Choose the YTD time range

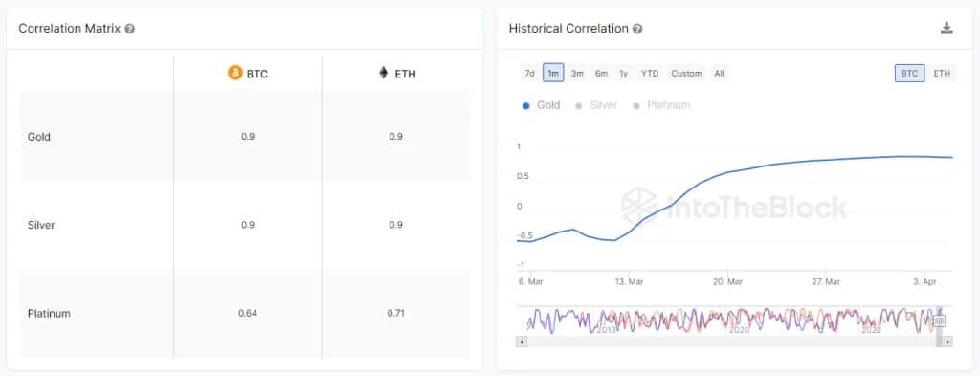pyautogui.click(x=650, y=73)
